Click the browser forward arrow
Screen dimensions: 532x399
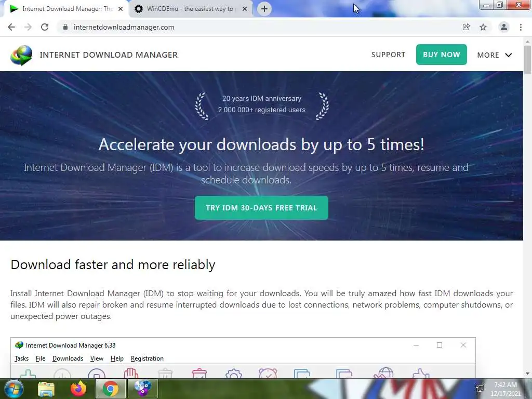pos(28,27)
